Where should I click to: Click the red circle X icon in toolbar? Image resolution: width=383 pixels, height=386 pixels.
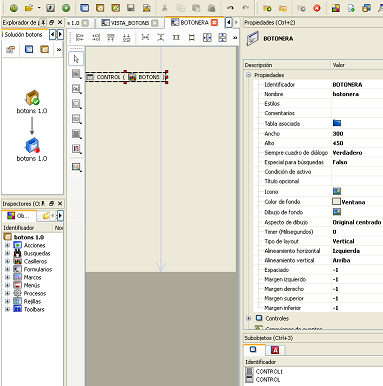click(x=317, y=8)
